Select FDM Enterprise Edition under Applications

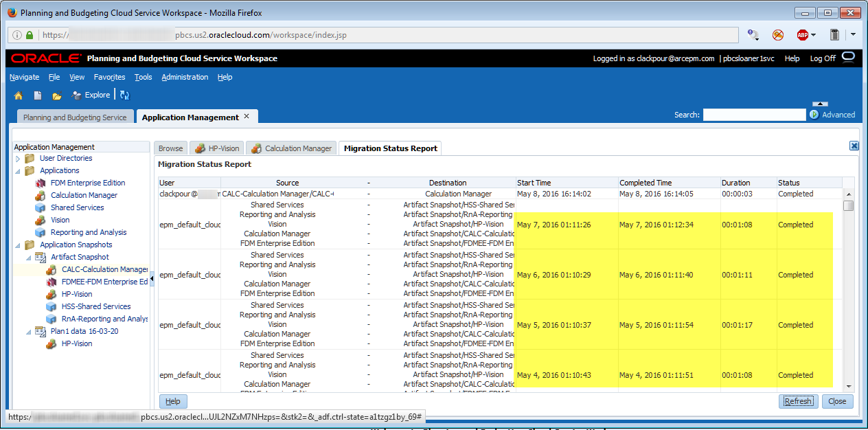tap(88, 183)
